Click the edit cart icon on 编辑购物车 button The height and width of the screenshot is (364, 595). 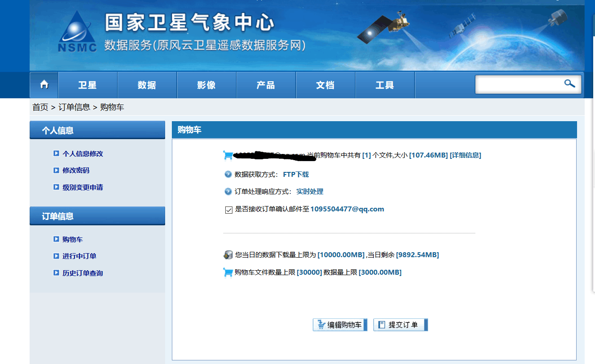[x=321, y=324]
